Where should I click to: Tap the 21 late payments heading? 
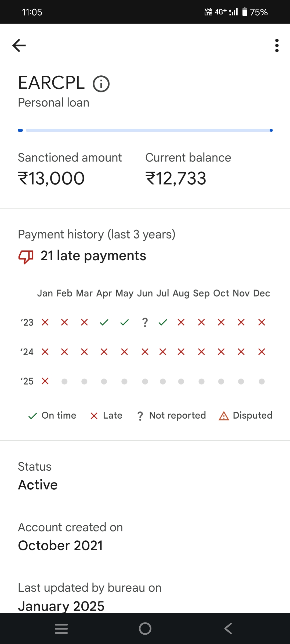(x=93, y=256)
